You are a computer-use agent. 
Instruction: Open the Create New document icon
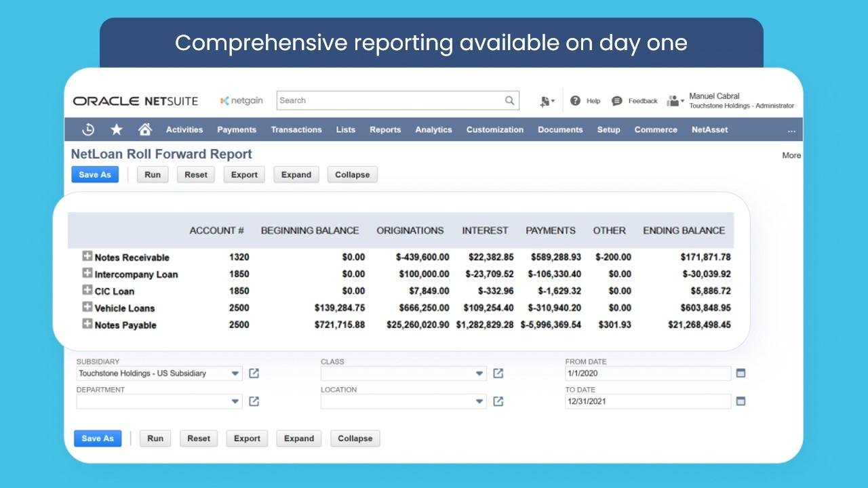click(x=547, y=101)
